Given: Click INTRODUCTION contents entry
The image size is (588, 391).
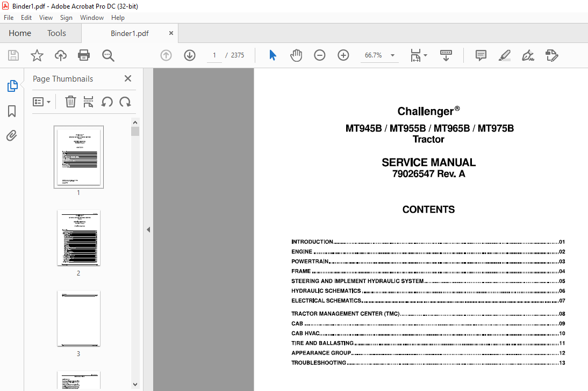Looking at the screenshot, I should (428, 242).
